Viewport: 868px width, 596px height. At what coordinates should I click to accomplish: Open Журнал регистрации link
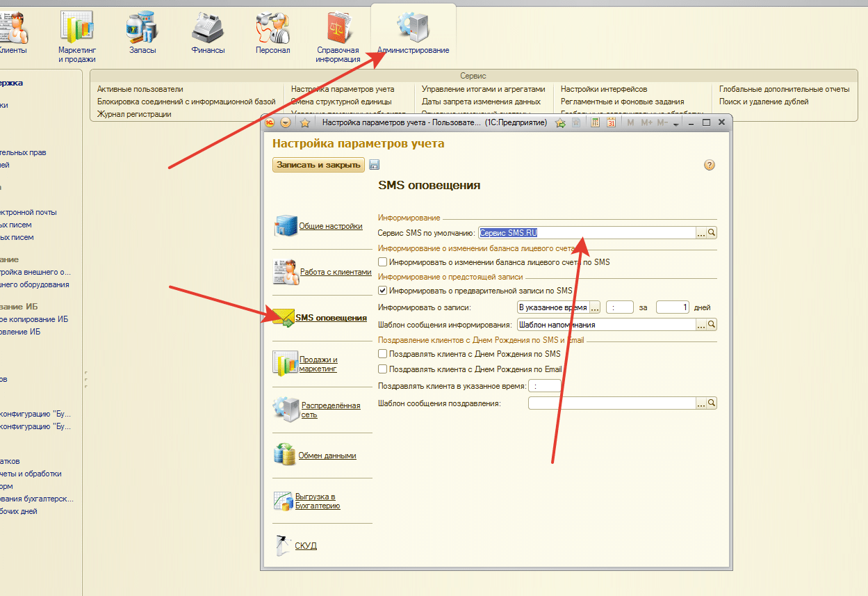[x=134, y=114]
